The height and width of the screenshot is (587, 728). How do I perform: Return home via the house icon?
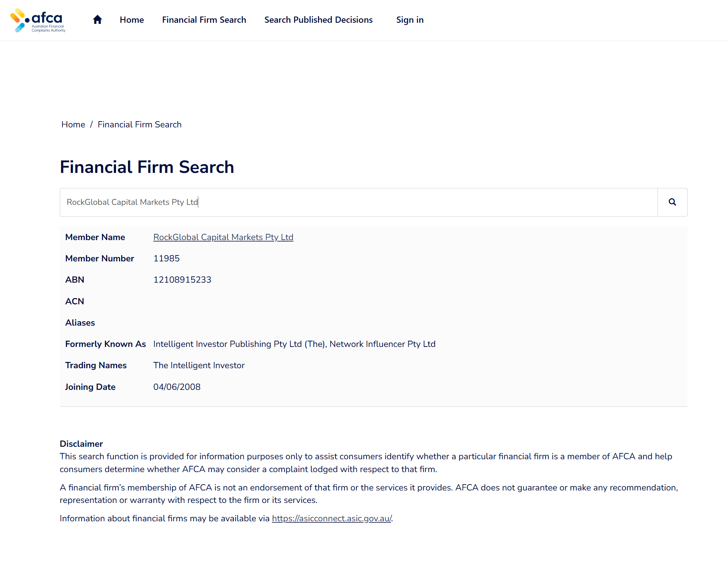tap(97, 19)
